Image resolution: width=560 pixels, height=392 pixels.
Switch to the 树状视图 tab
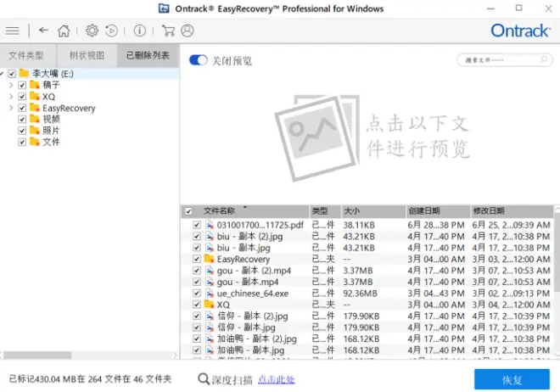[87, 55]
